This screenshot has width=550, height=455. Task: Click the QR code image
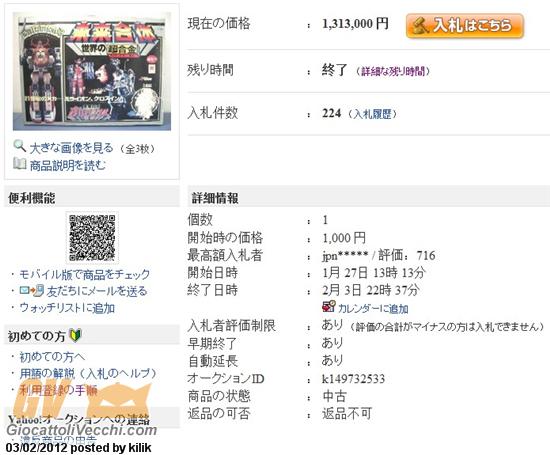pyautogui.click(x=92, y=237)
